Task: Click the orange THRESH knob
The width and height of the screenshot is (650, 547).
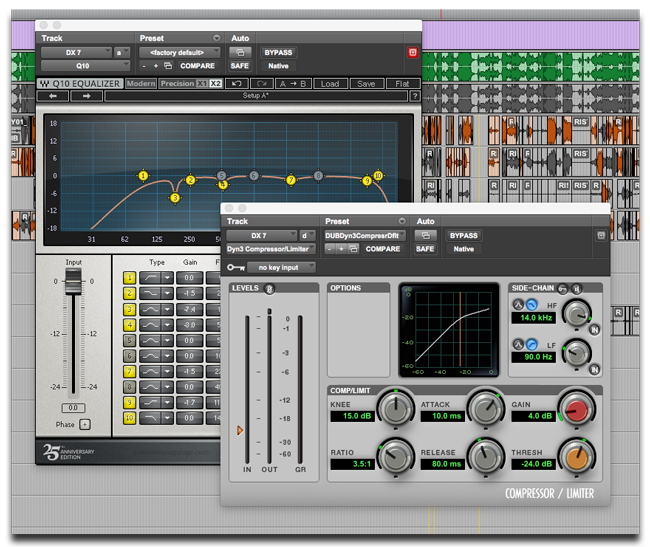Action: pos(577,457)
